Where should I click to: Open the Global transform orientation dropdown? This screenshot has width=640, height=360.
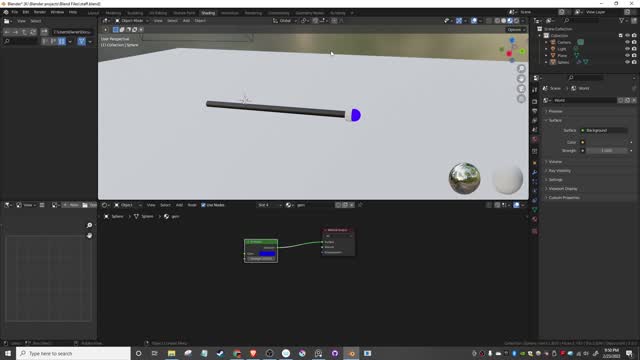click(x=285, y=20)
